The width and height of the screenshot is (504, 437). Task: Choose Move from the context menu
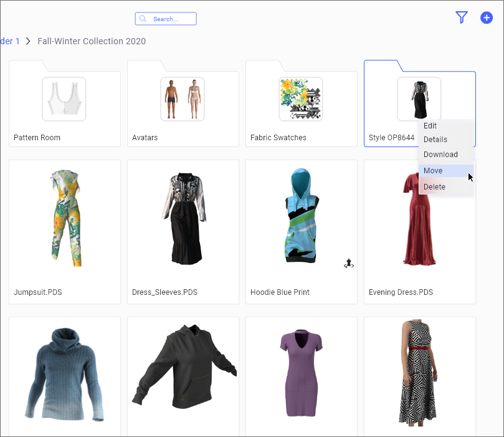coord(446,170)
